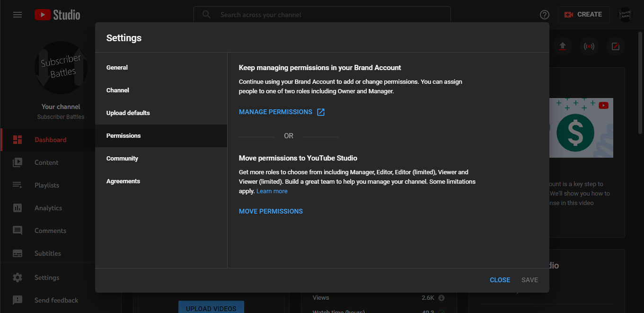
Task: Click the external link icon beside Manage Permissions
Action: (x=321, y=112)
